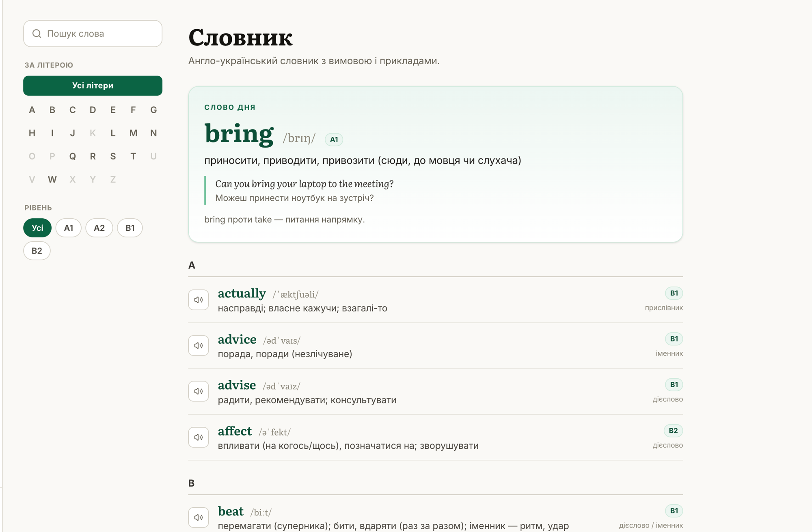Filter words by letter A
Screen dimensions: 812x532
click(x=32, y=110)
